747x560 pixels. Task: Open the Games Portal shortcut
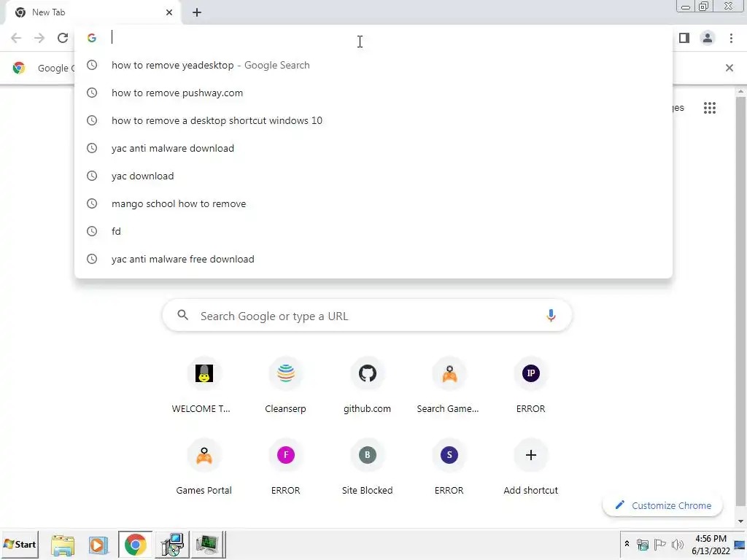[x=204, y=468]
